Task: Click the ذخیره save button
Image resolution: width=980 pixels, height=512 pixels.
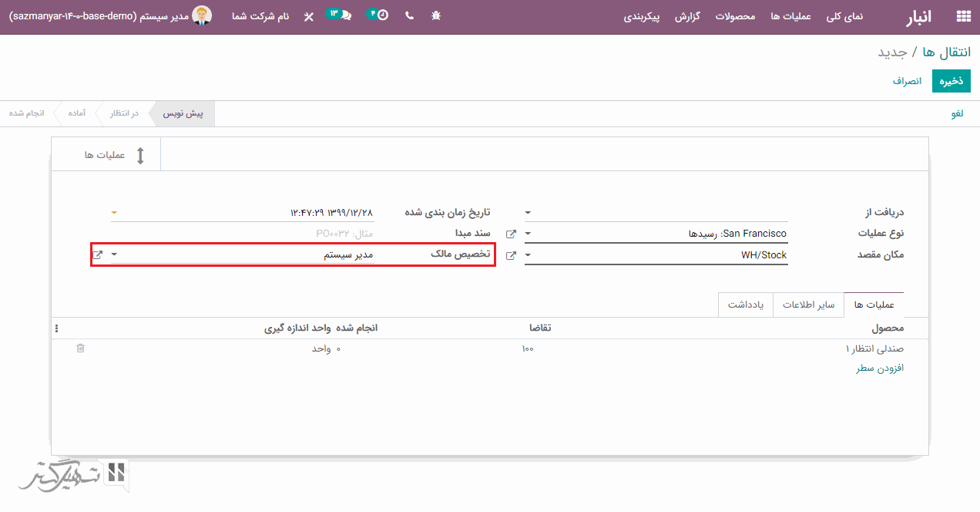Action: 951,81
